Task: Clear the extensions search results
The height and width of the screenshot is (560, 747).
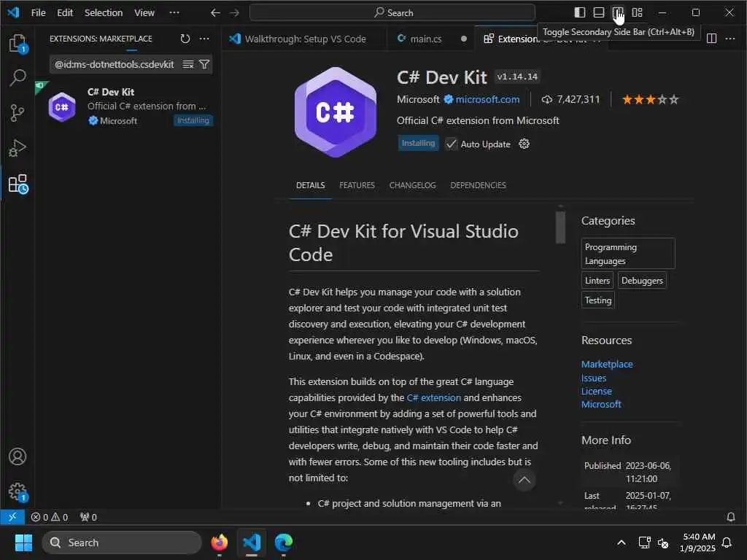Action: [x=188, y=64]
